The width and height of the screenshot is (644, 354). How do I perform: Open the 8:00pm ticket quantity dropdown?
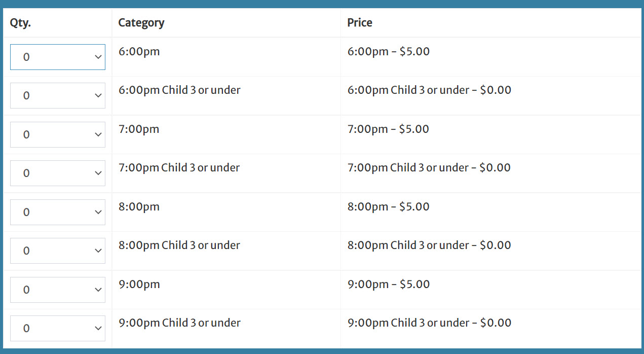[x=58, y=212]
